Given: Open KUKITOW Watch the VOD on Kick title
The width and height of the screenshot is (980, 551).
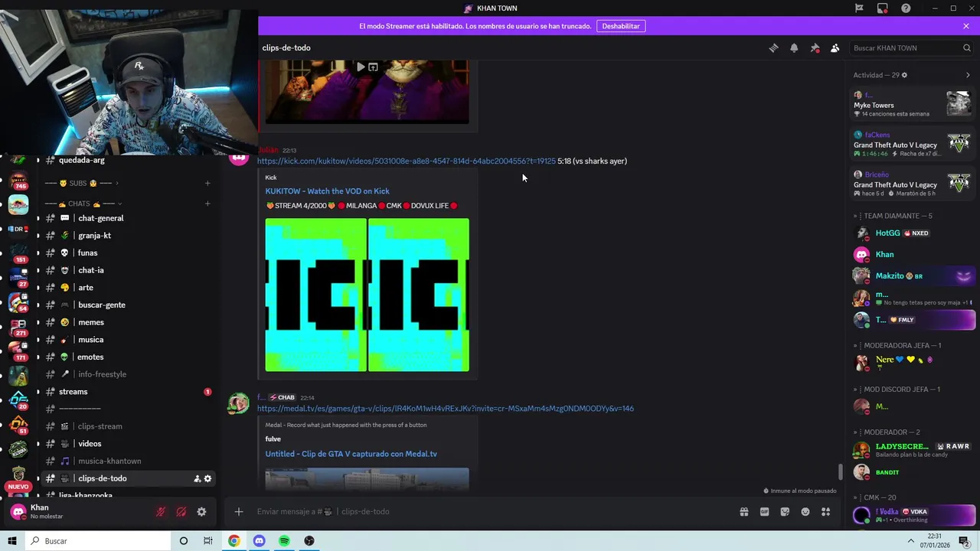Looking at the screenshot, I should [x=327, y=191].
